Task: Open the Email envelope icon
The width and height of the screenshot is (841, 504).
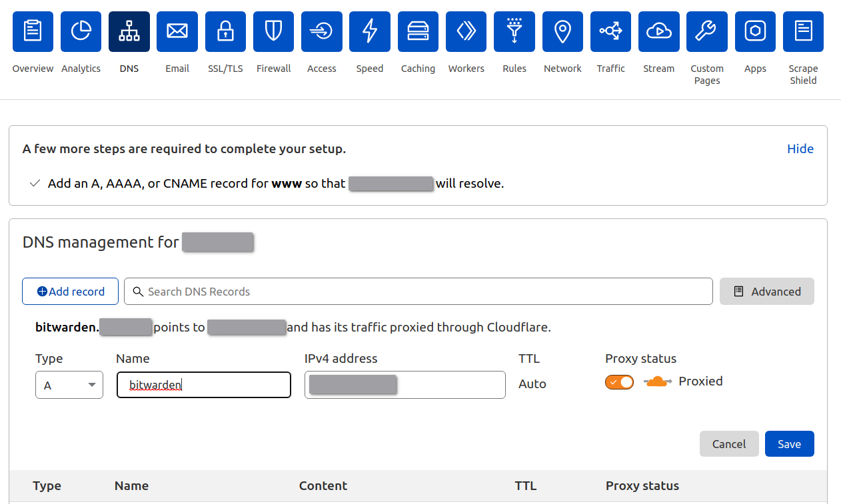Action: (177, 31)
